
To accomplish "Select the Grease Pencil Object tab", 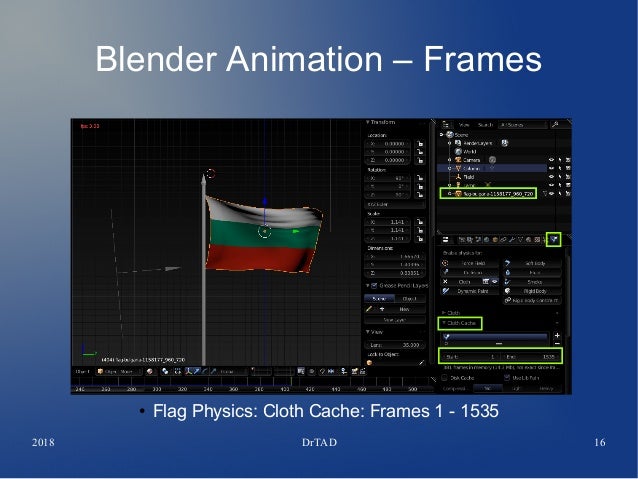I will tap(410, 299).
